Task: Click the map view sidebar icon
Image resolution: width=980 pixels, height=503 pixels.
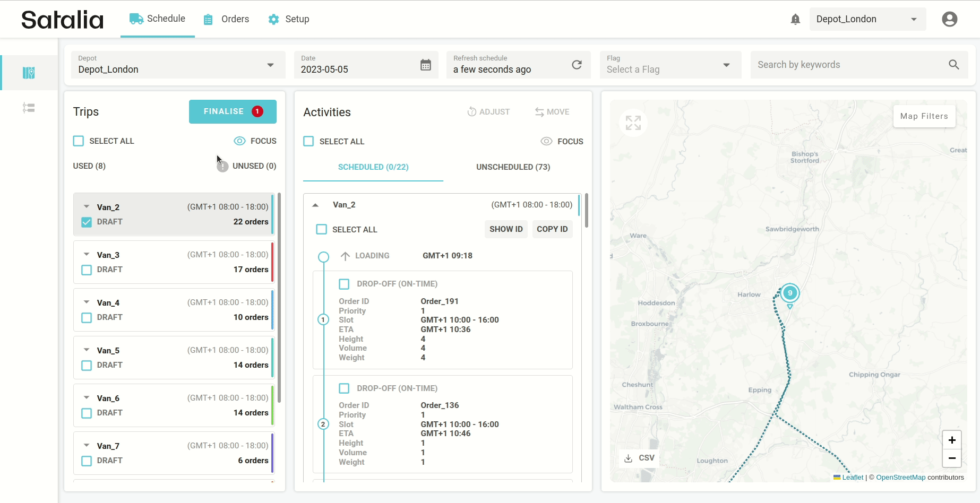Action: coord(29,73)
